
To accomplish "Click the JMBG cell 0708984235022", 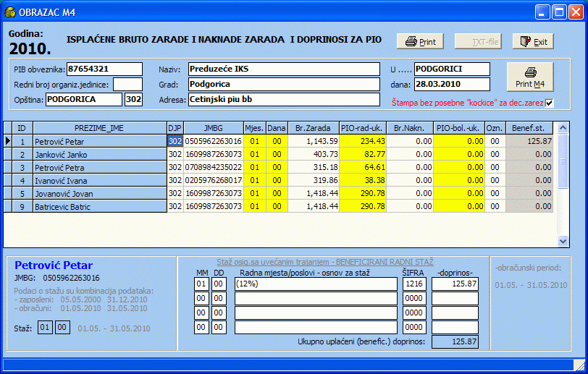I will pos(214,168).
